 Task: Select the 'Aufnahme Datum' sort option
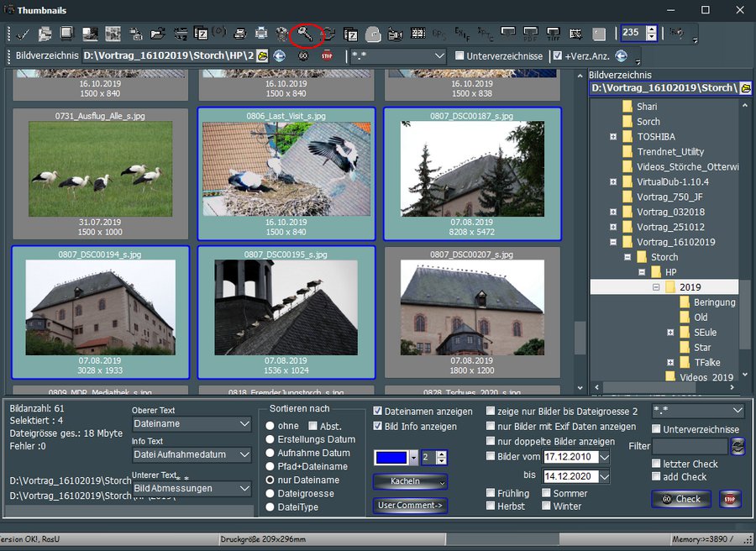click(271, 453)
